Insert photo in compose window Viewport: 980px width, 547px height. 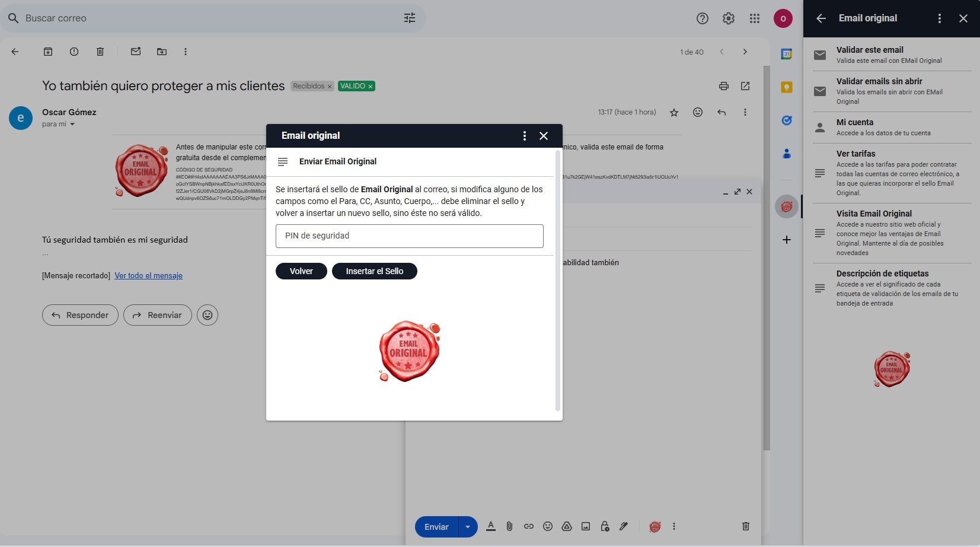click(586, 526)
